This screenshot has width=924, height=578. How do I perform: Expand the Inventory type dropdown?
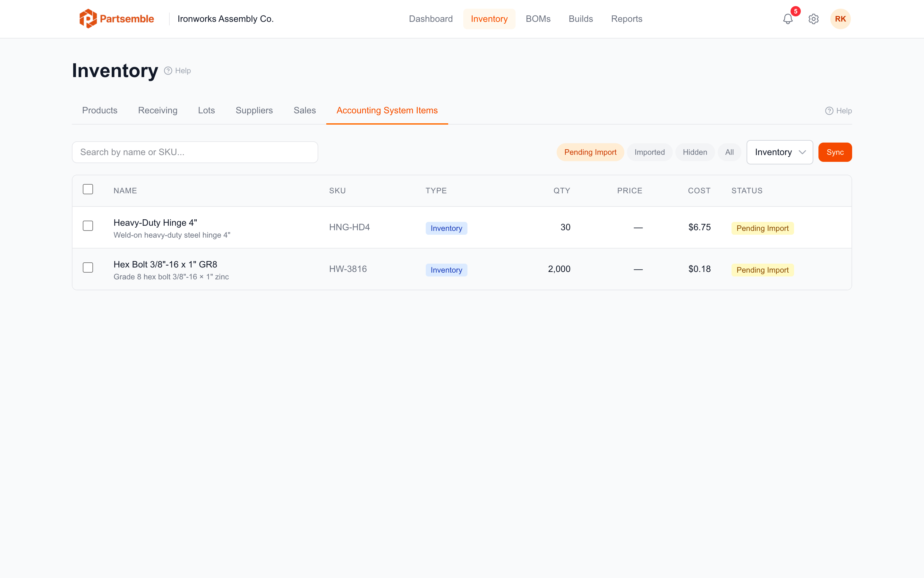pyautogui.click(x=780, y=152)
